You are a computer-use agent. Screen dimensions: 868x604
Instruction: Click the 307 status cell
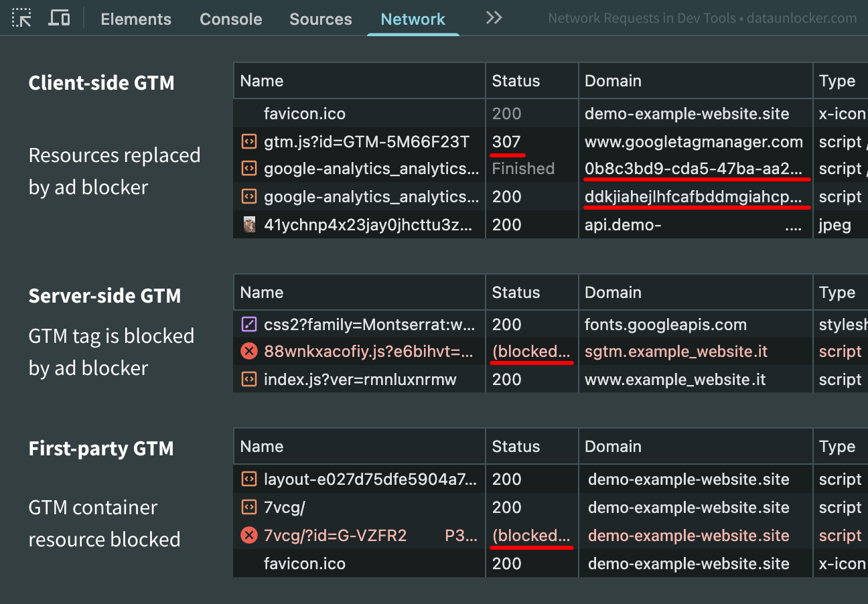click(506, 142)
